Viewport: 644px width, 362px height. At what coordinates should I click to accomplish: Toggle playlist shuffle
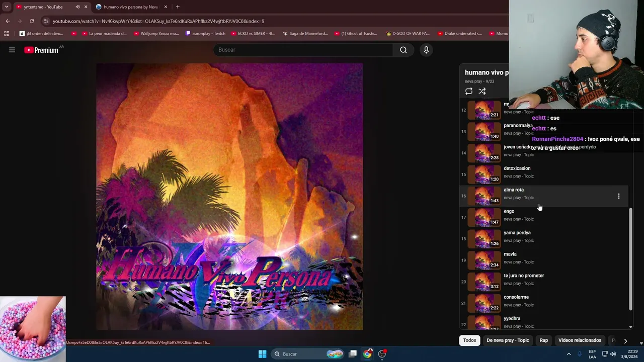click(482, 92)
